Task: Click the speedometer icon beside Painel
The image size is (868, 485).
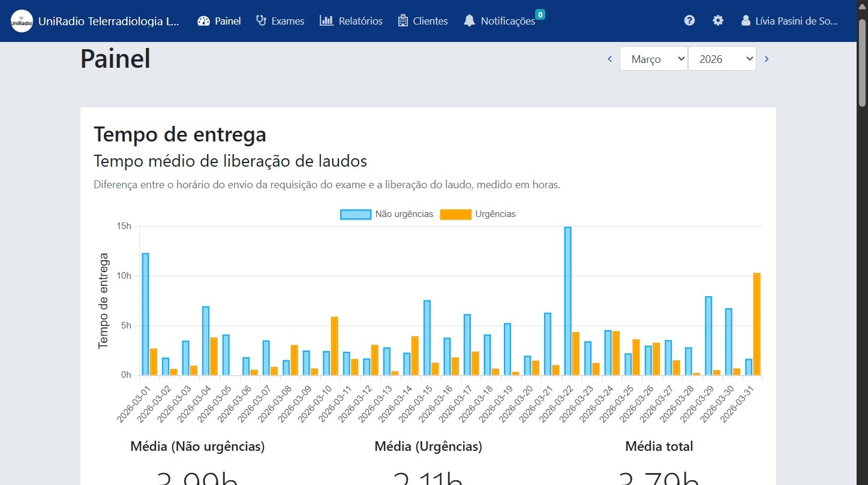Action: pos(202,20)
